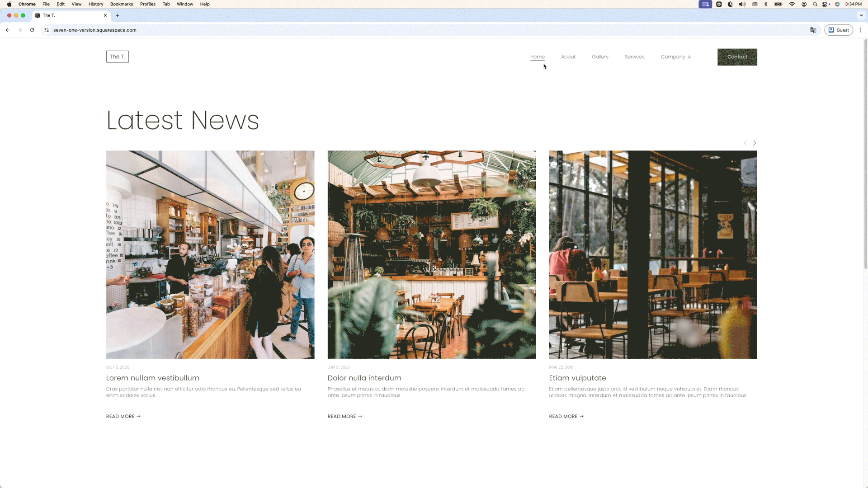Open the Etiam vulputate article image

pos(652,254)
